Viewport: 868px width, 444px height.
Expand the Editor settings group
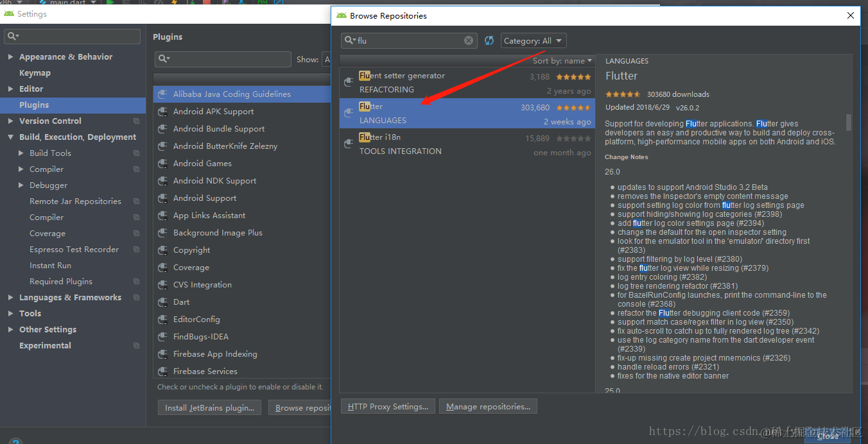click(x=10, y=89)
